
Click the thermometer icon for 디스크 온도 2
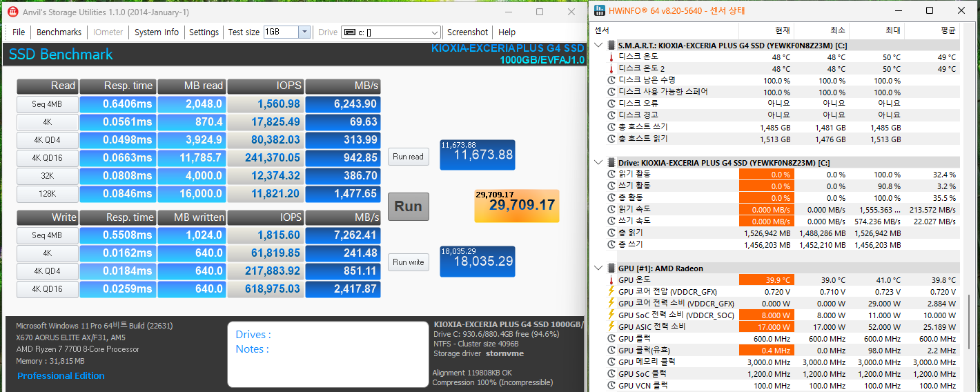click(611, 69)
